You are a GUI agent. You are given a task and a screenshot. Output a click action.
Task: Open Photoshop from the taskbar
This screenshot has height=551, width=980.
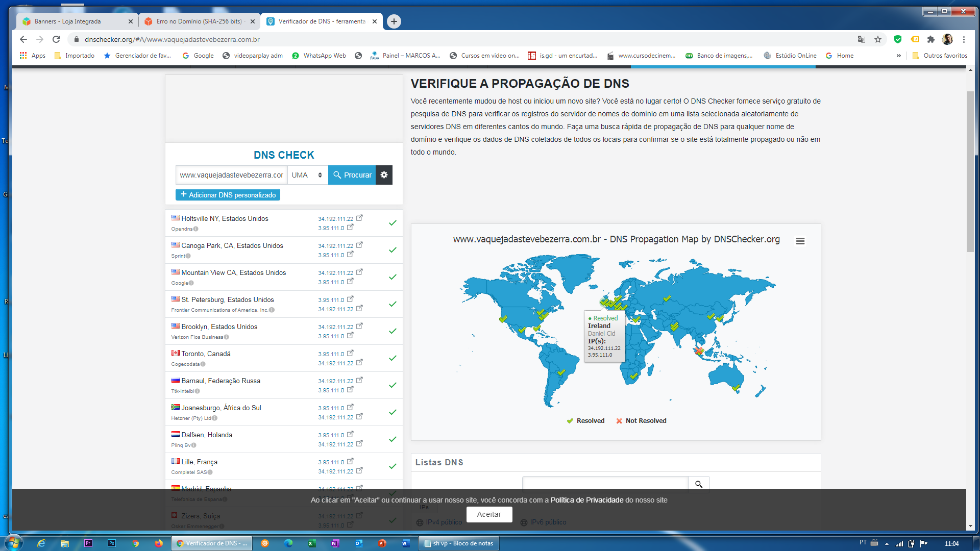click(x=112, y=543)
